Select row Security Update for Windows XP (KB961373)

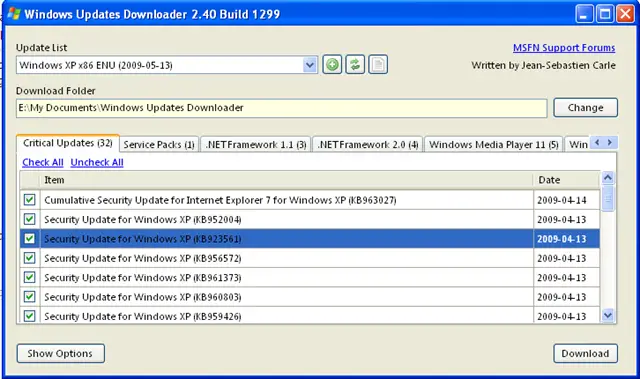[310, 277]
